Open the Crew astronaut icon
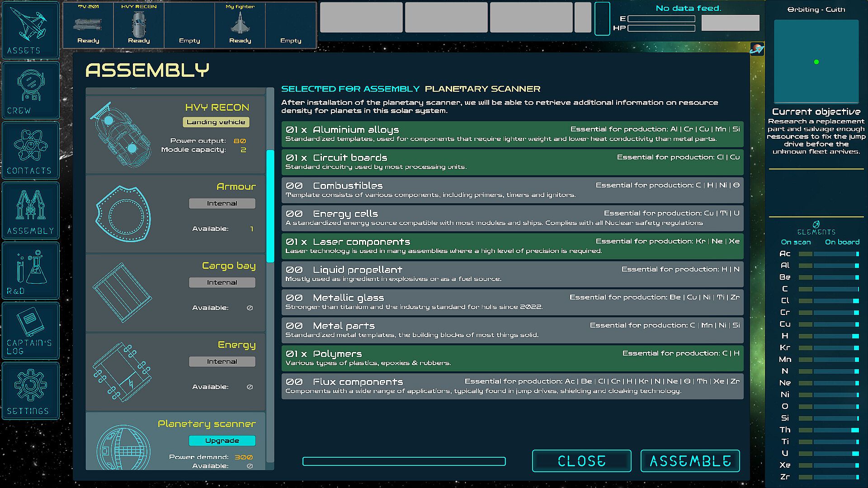The image size is (868, 488). coord(30,90)
